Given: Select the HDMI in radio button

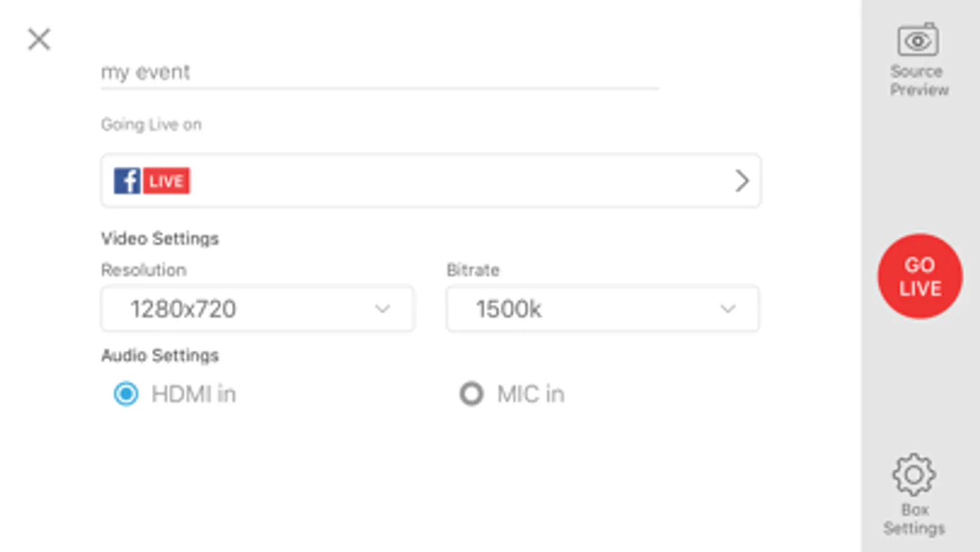Looking at the screenshot, I should (x=126, y=394).
